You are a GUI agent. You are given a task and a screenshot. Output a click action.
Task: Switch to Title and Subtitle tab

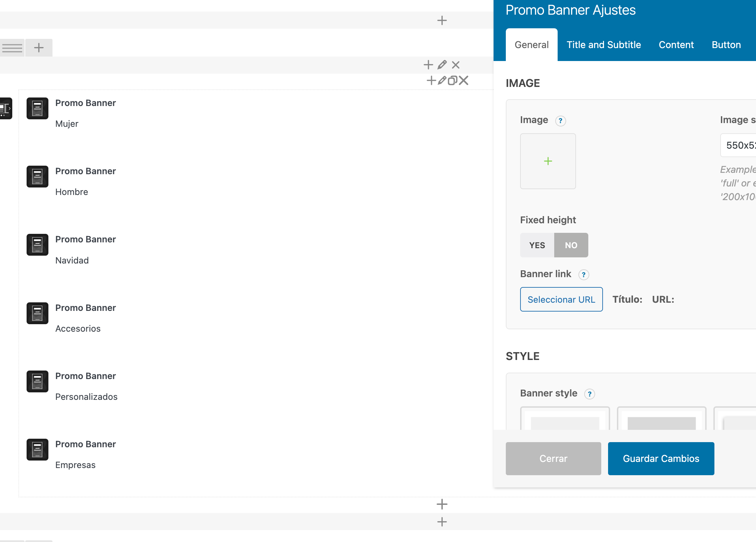pyautogui.click(x=604, y=45)
